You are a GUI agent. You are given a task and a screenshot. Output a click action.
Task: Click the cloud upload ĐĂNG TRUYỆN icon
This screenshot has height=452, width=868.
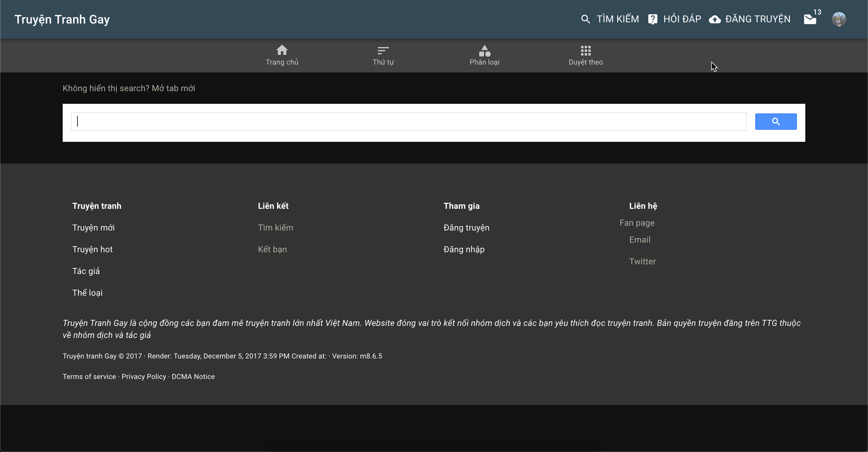pyautogui.click(x=715, y=19)
